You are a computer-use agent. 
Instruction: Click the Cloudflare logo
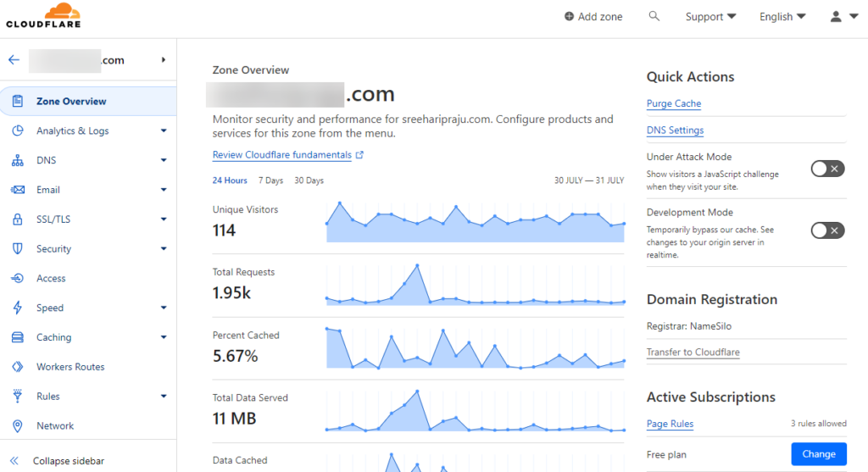(43, 15)
